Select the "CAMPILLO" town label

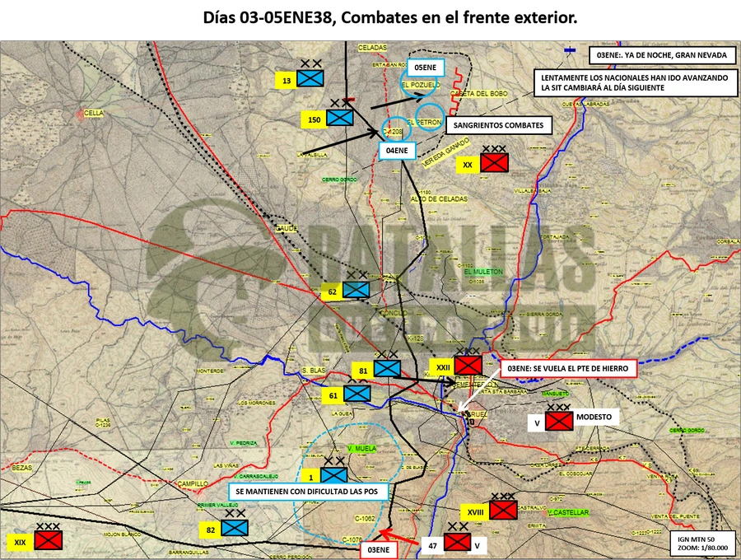coord(193,484)
